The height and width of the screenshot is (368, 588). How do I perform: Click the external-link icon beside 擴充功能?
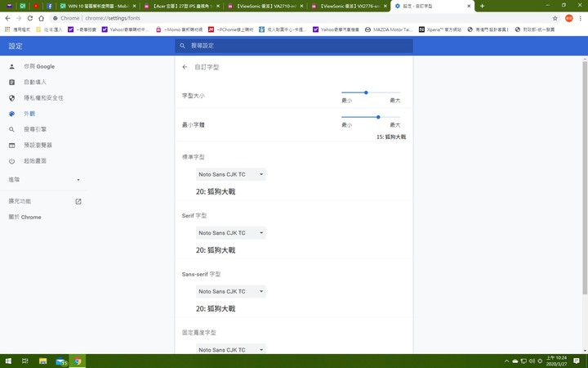(x=78, y=202)
